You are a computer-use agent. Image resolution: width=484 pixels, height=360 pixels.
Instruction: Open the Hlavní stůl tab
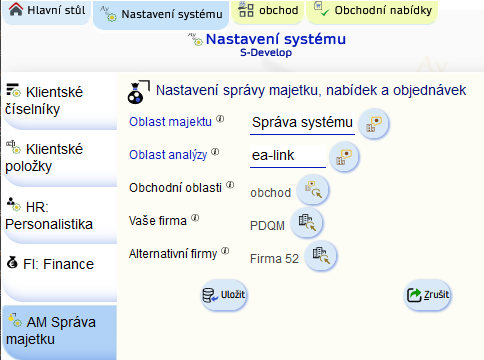(x=47, y=11)
